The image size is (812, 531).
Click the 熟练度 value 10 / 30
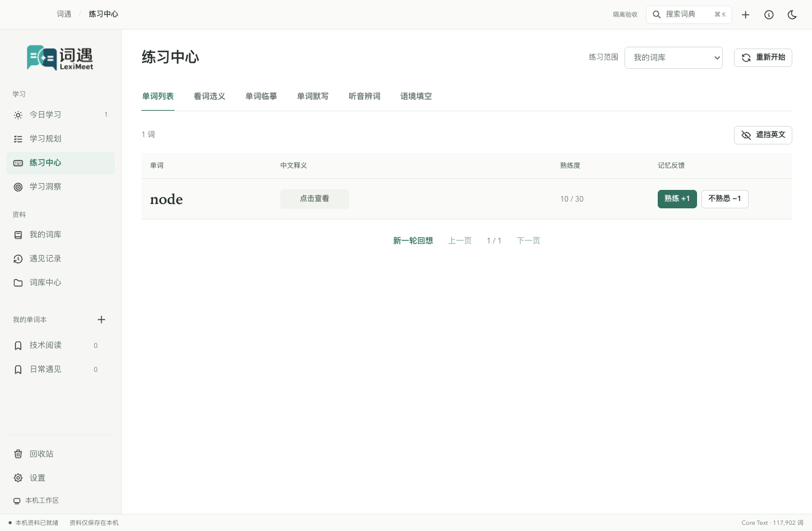click(572, 199)
